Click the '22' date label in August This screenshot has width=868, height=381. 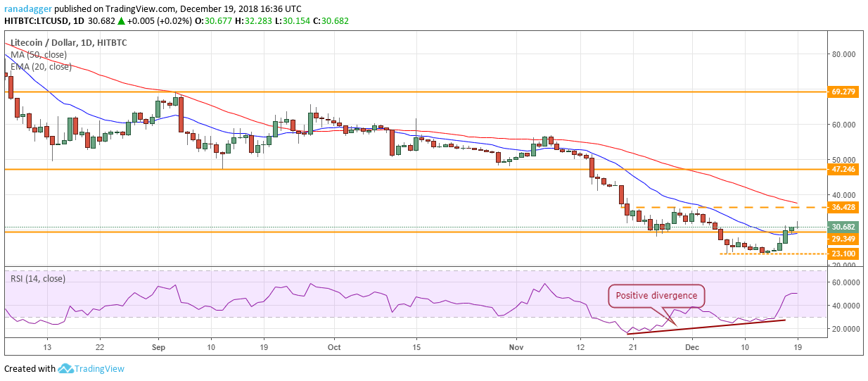point(99,347)
